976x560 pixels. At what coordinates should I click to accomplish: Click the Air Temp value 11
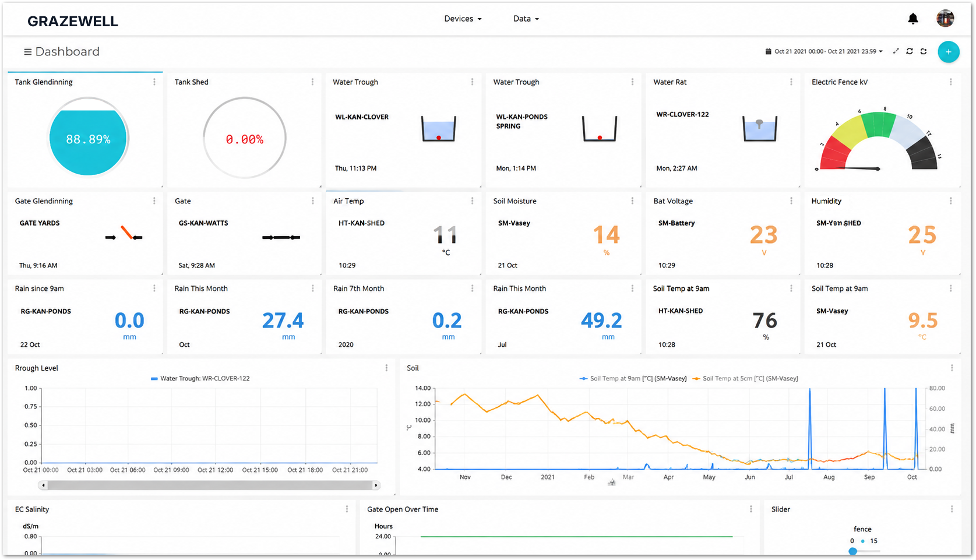click(x=445, y=235)
